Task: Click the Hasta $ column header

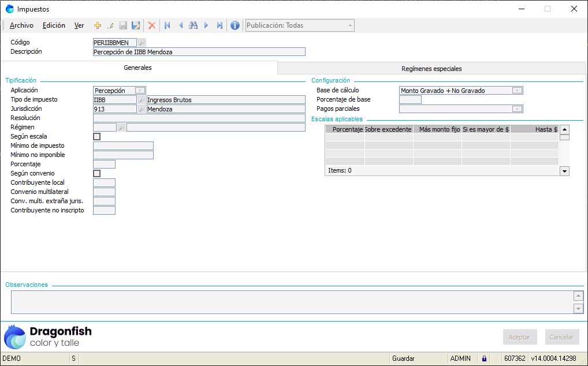Action: coord(535,129)
